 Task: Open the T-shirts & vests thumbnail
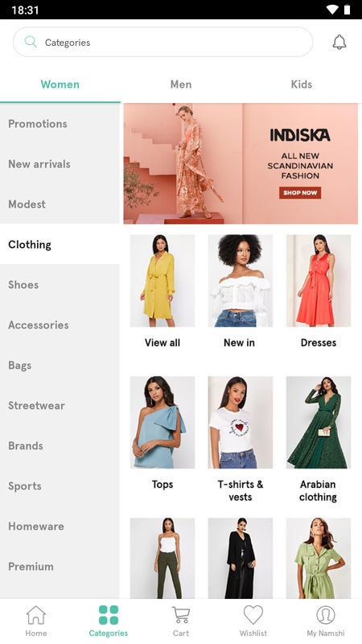click(241, 422)
